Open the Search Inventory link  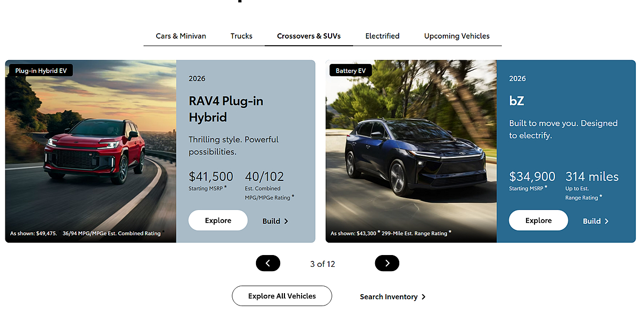tap(392, 297)
